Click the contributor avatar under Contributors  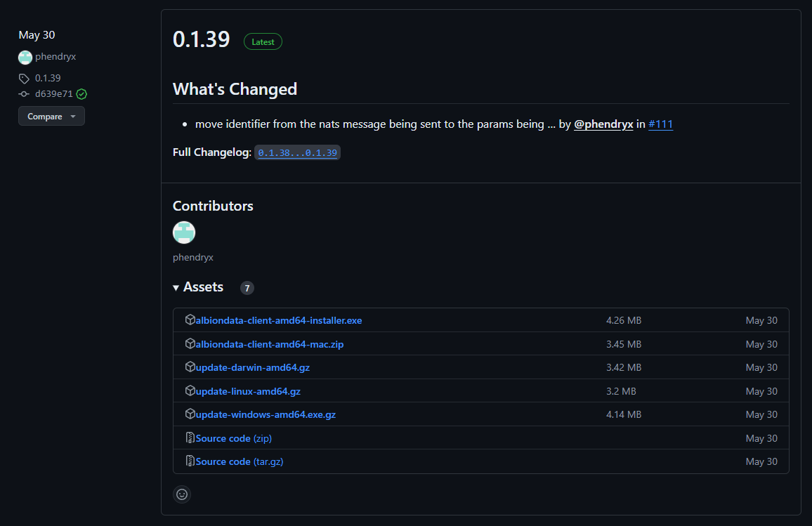click(184, 232)
